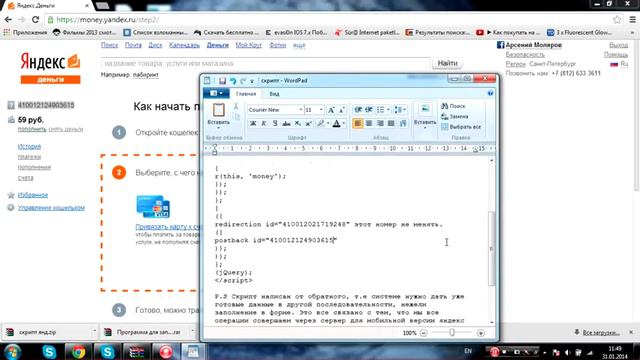Start a bulleted list
Viewport: 640px width, 360px height.
click(380, 109)
